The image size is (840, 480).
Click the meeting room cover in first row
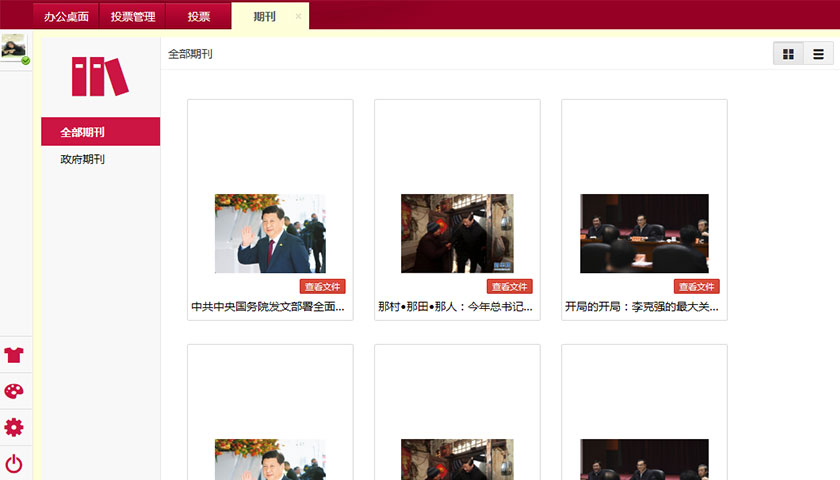click(644, 234)
